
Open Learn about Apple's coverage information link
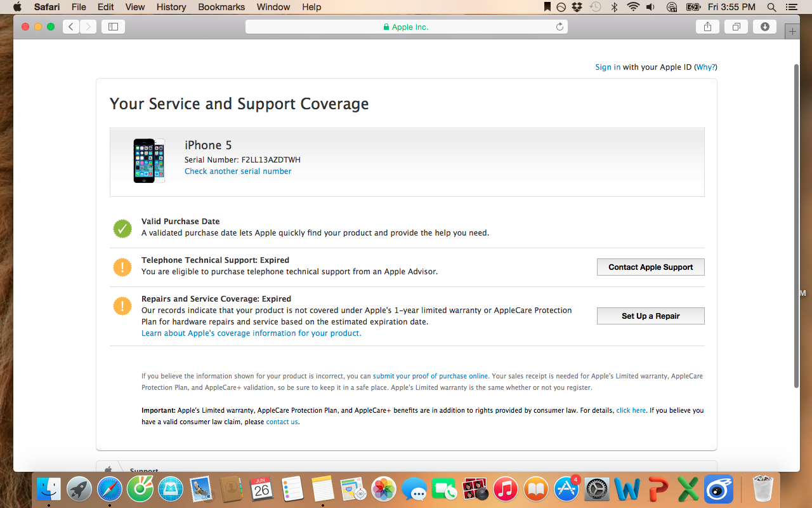click(251, 333)
